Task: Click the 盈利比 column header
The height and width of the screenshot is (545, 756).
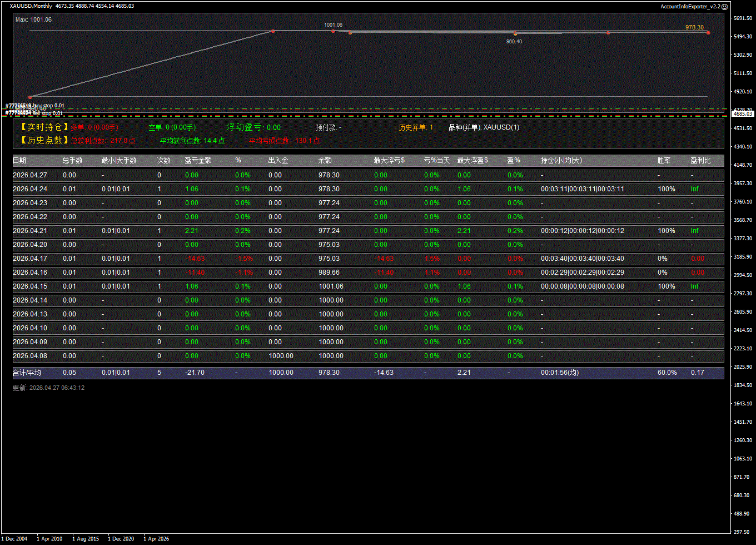Action: pyautogui.click(x=700, y=161)
